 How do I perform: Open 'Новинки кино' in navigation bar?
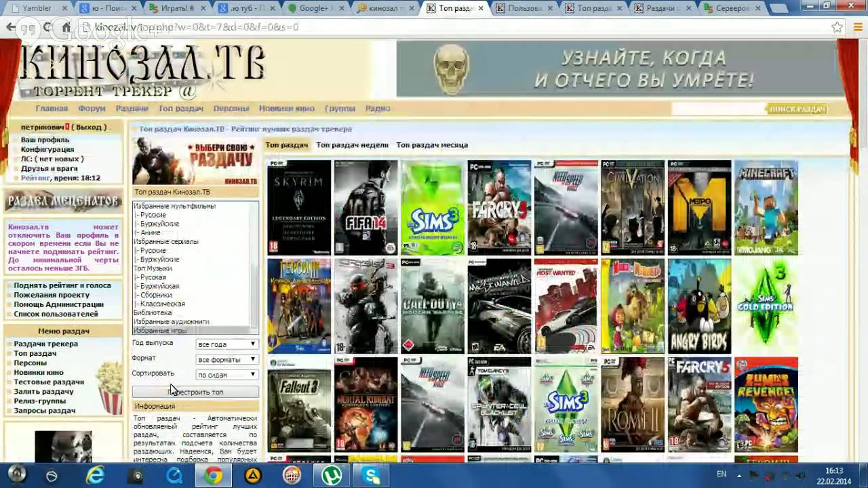coord(287,108)
